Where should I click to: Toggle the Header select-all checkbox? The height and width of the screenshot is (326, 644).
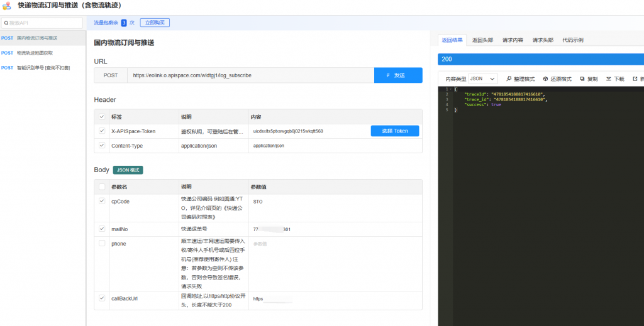[x=102, y=117]
